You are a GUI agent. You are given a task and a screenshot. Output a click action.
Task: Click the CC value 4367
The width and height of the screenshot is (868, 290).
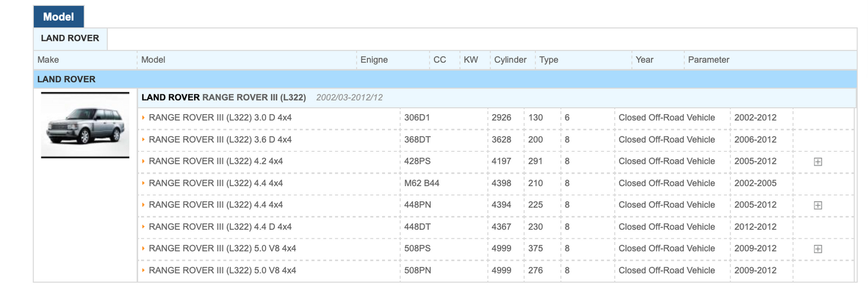coord(502,226)
